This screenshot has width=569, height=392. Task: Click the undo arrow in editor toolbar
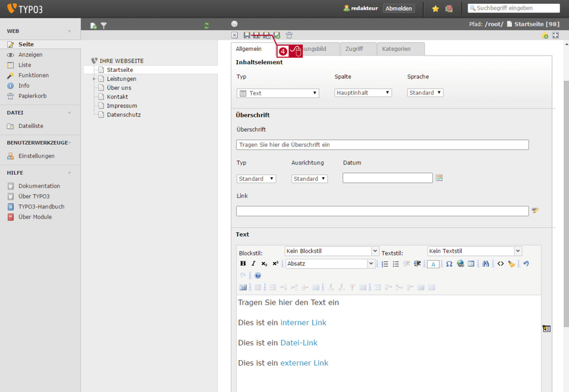tap(526, 264)
